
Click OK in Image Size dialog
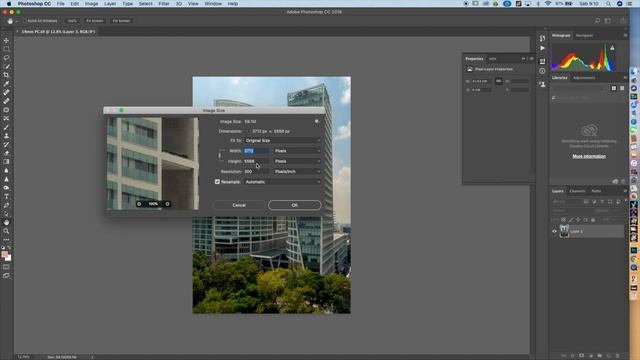click(295, 205)
